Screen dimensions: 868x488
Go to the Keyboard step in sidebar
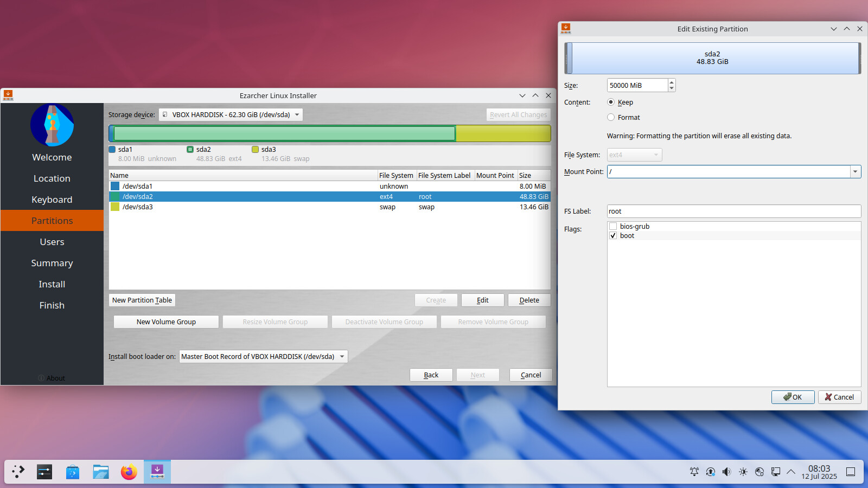[52, 200]
